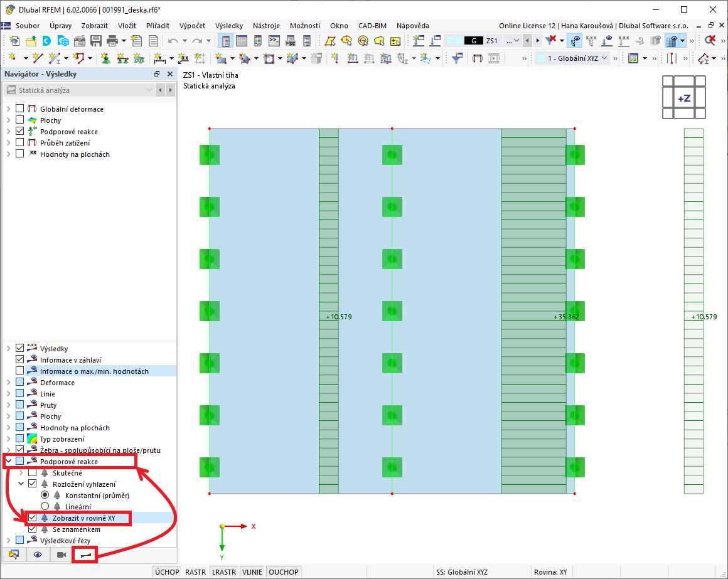This screenshot has width=728, height=579.
Task: Select the Lineární radio button
Action: click(45, 506)
